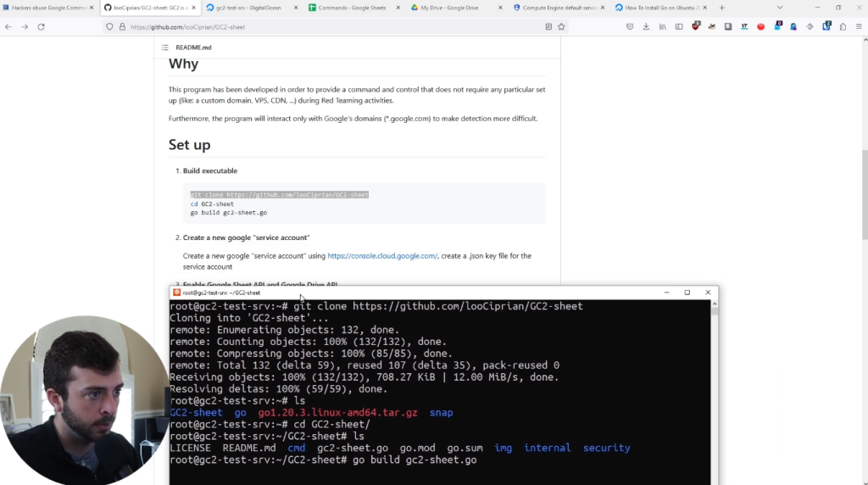Minimize the terminal window
Screen dimensions: 868x485
666,293
